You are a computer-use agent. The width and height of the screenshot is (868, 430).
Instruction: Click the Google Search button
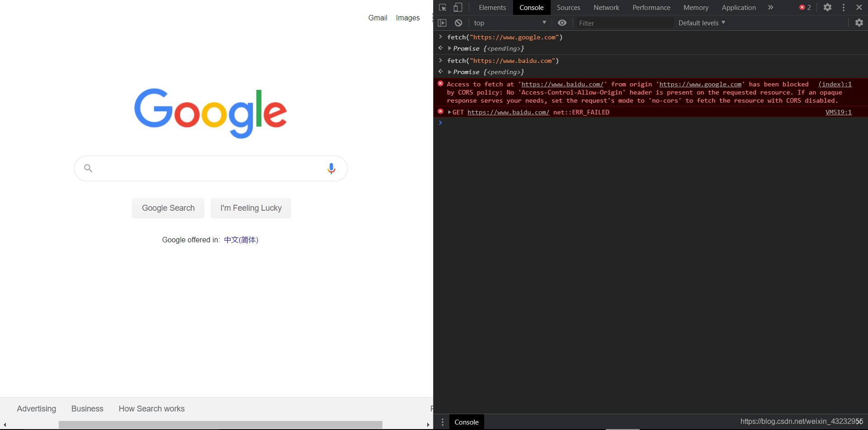coord(168,208)
